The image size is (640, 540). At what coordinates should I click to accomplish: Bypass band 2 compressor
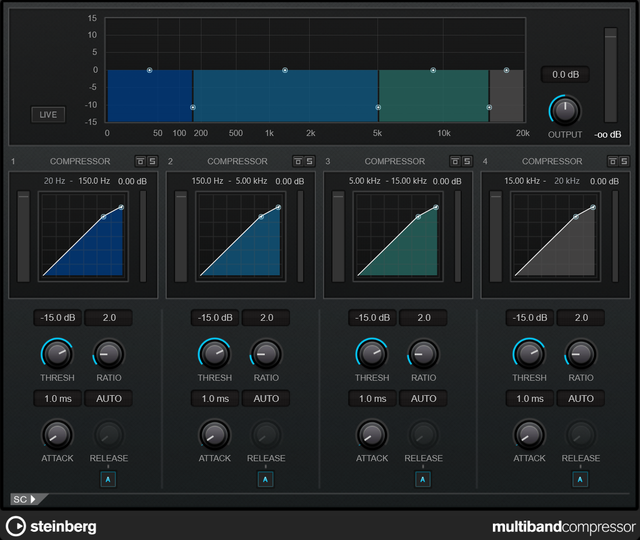[x=298, y=161]
